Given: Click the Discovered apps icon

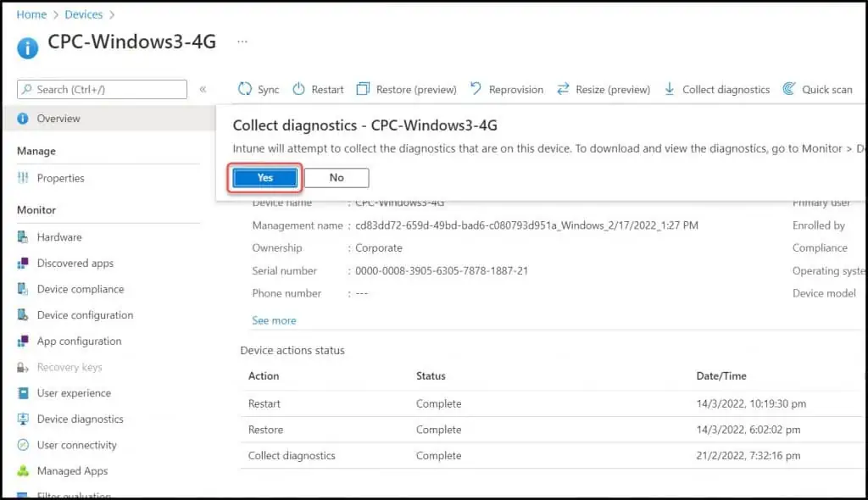Looking at the screenshot, I should coord(23,263).
